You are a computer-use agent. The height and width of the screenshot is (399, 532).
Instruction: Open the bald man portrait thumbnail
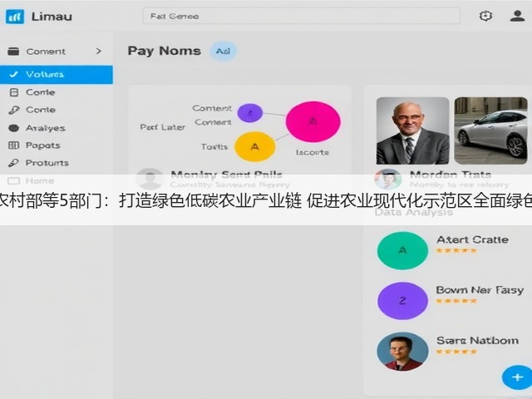[412, 131]
